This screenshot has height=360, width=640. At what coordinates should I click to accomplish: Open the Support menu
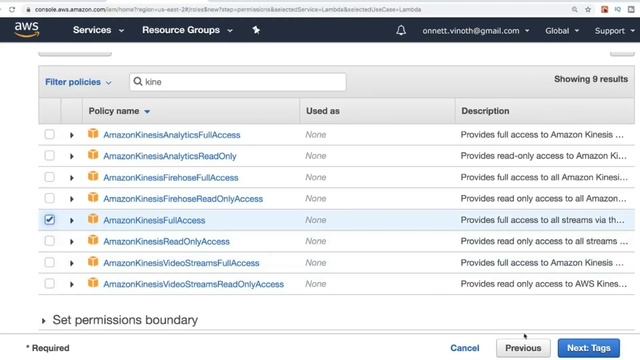(x=614, y=31)
